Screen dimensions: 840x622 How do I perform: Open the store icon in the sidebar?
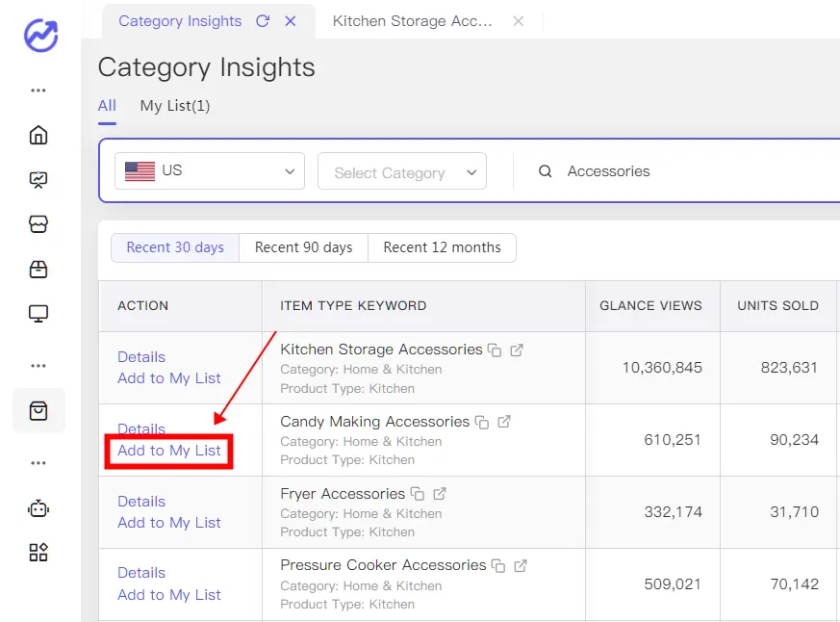click(x=38, y=224)
